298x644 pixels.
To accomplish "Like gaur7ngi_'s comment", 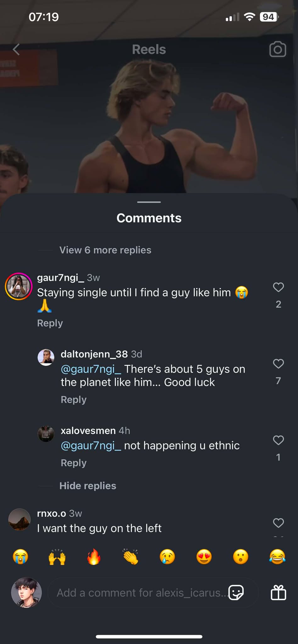I will tap(278, 287).
